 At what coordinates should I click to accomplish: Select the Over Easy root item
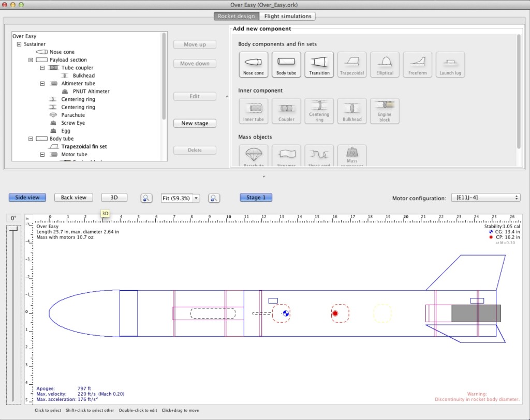coord(24,36)
